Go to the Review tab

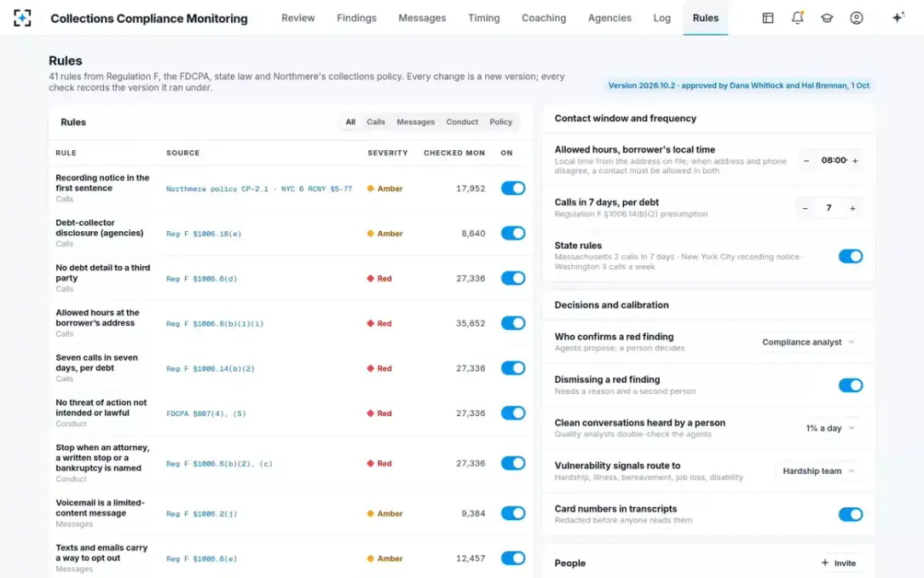(298, 18)
